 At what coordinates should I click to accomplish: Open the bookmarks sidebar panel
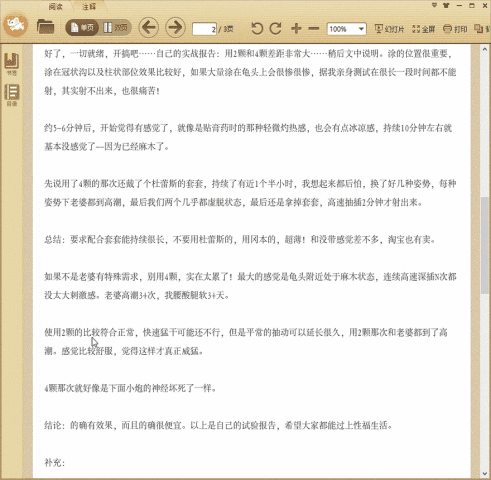point(12,64)
